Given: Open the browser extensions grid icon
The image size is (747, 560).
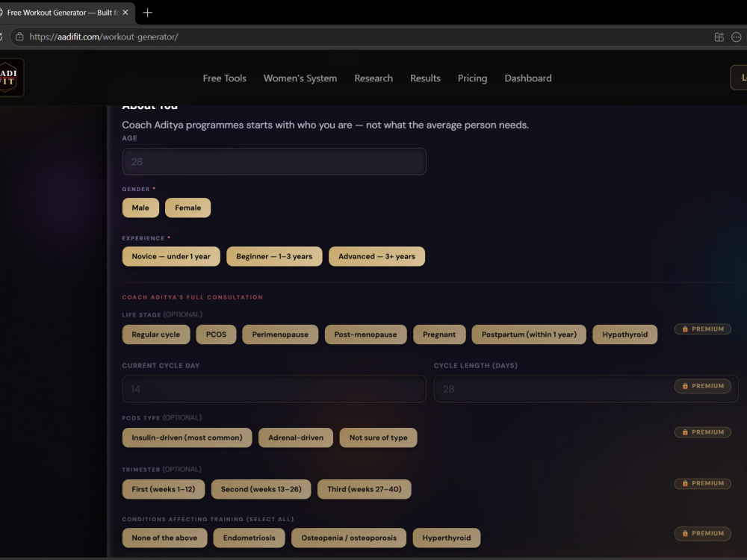Looking at the screenshot, I should pyautogui.click(x=719, y=37).
